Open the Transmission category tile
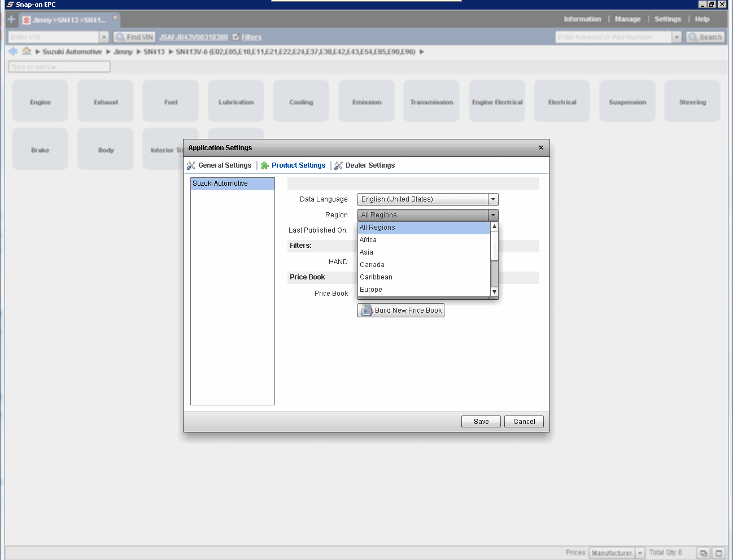Image resolution: width=733 pixels, height=560 pixels. pos(431,101)
